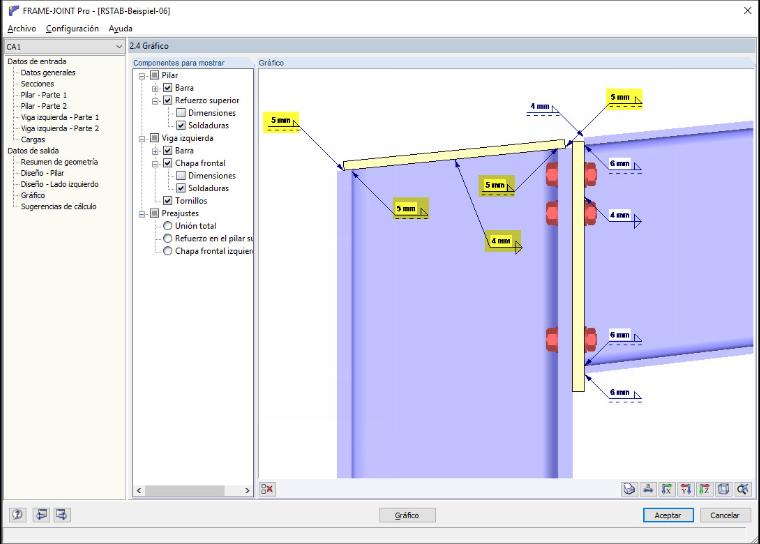Open Viga izquierda - Parte 1
This screenshot has width=760, height=544.
click(x=60, y=117)
